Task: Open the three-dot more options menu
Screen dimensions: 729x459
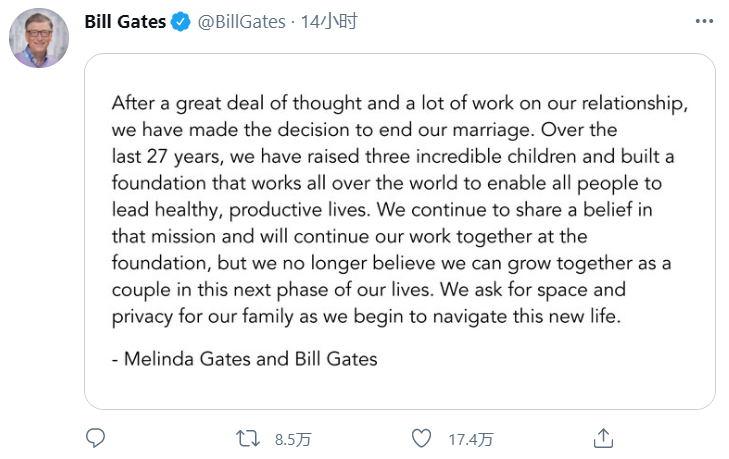Action: point(704,22)
